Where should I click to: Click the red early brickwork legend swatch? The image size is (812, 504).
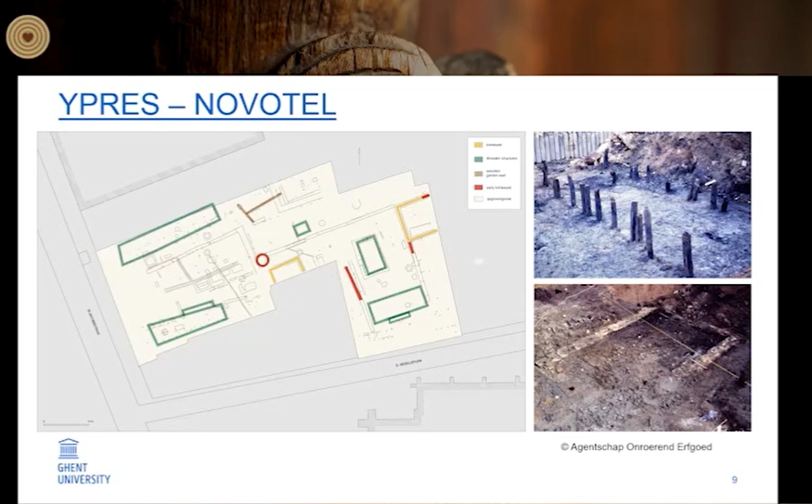(479, 187)
